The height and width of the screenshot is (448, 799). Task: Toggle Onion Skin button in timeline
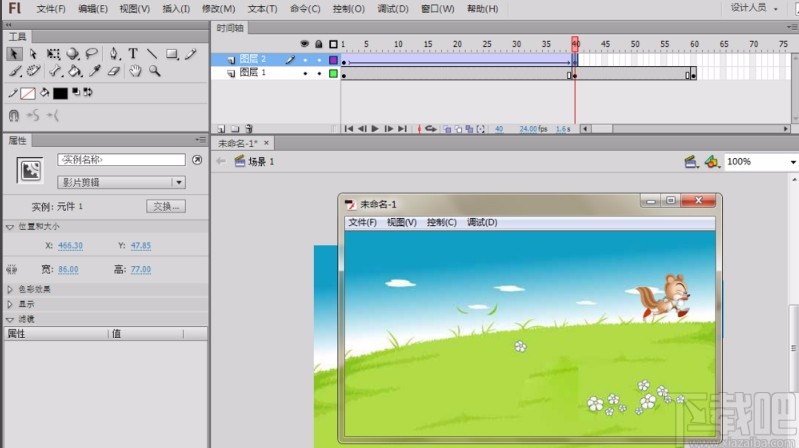pyautogui.click(x=447, y=129)
